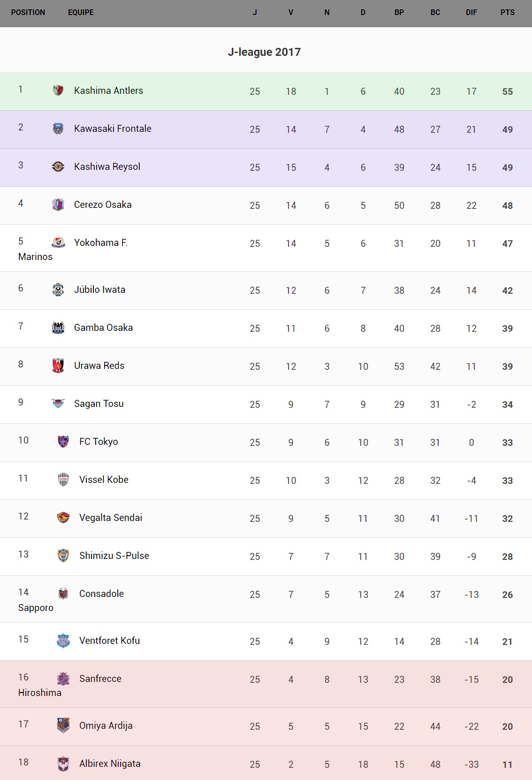Click the Kashima Antlers club crest

(x=58, y=90)
